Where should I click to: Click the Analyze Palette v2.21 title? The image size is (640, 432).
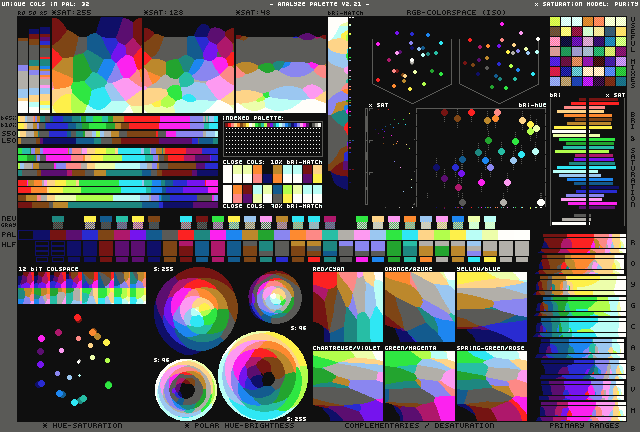[x=318, y=4]
